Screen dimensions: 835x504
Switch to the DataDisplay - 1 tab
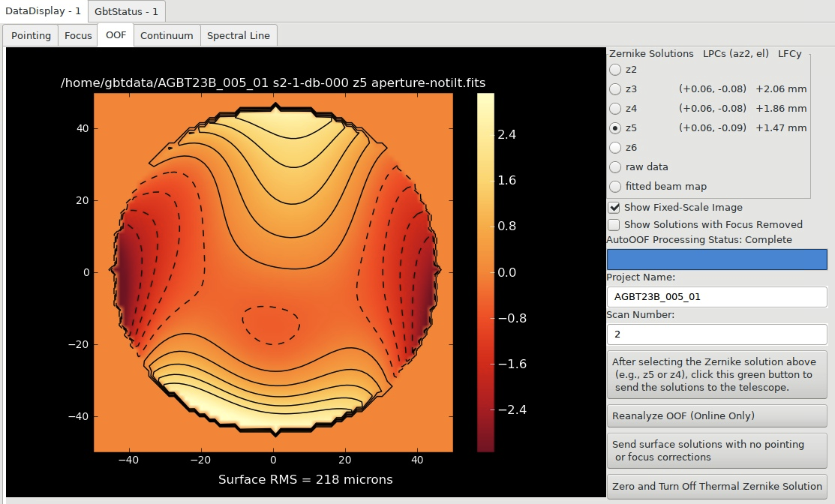(x=43, y=11)
